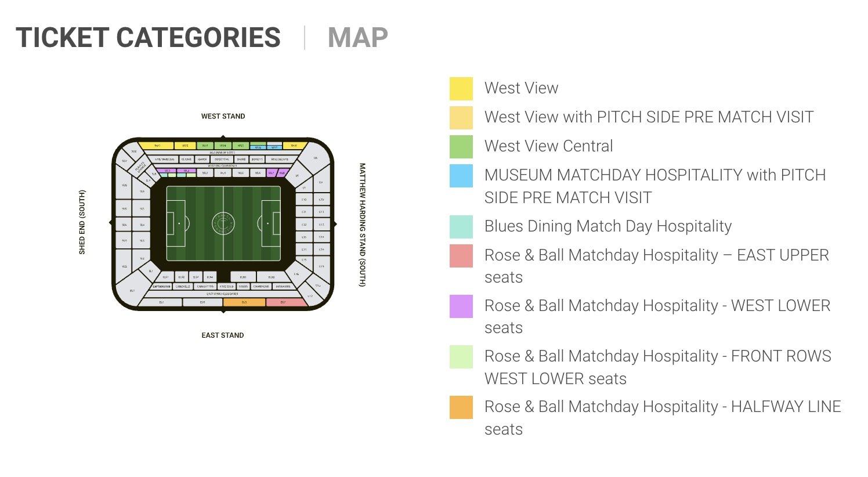This screenshot has width=868, height=477.
Task: Switch to the MAP tab
Action: click(357, 38)
